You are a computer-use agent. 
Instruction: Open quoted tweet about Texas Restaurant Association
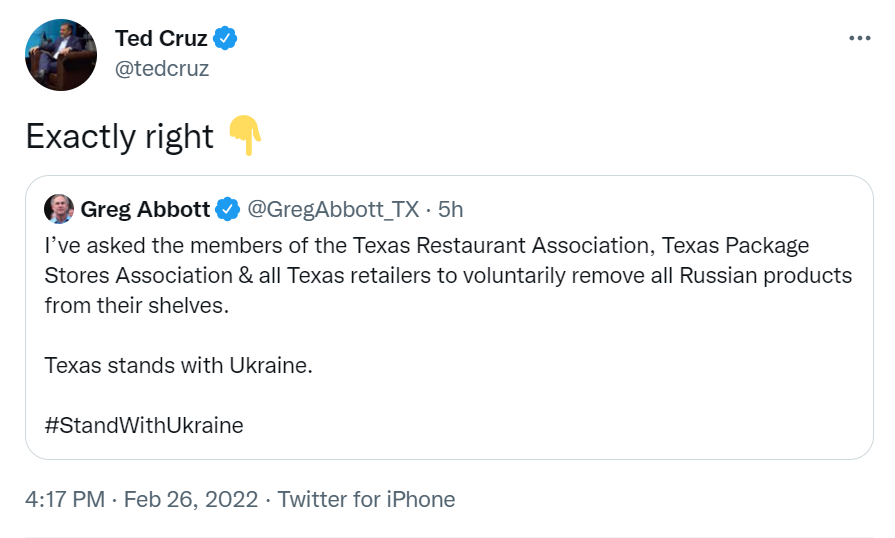pyautogui.click(x=449, y=317)
